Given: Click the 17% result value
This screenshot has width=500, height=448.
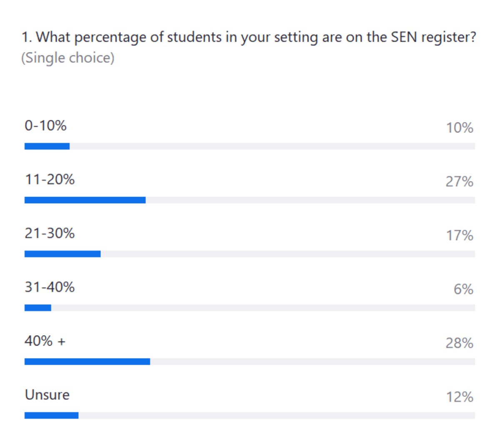Looking at the screenshot, I should [460, 236].
